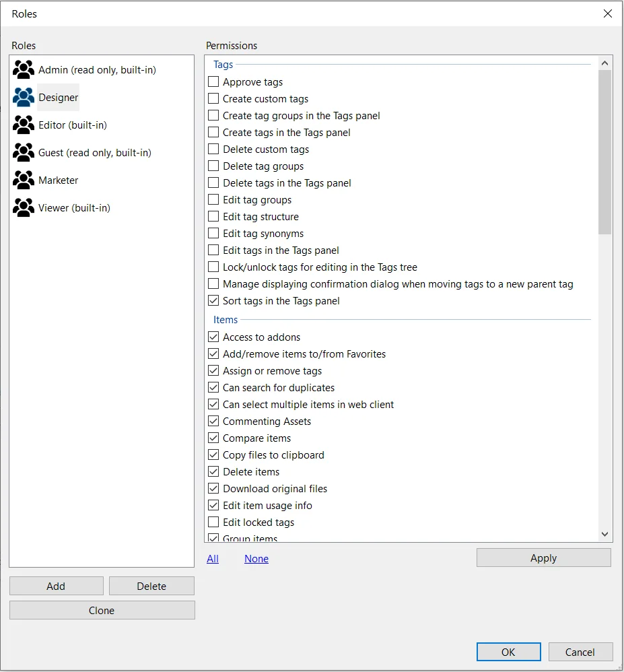The image size is (624, 672).
Task: Click the Delete role button
Action: click(x=151, y=586)
